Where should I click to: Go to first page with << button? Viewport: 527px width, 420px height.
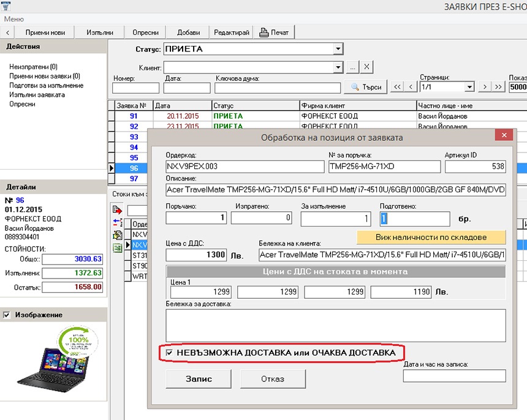coord(397,87)
